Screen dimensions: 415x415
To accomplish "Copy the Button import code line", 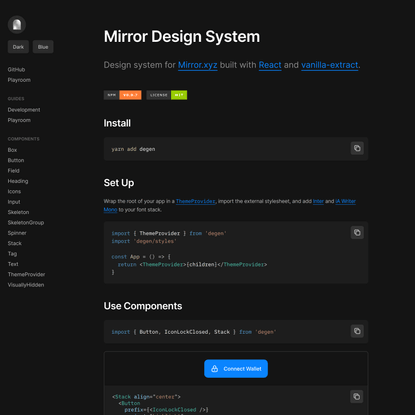I will 357,331.
